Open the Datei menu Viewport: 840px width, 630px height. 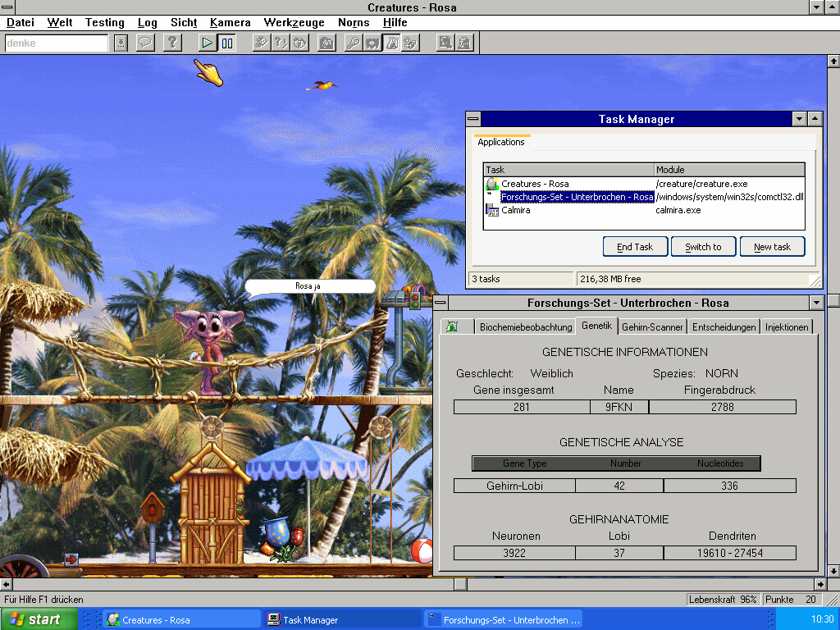coord(21,22)
